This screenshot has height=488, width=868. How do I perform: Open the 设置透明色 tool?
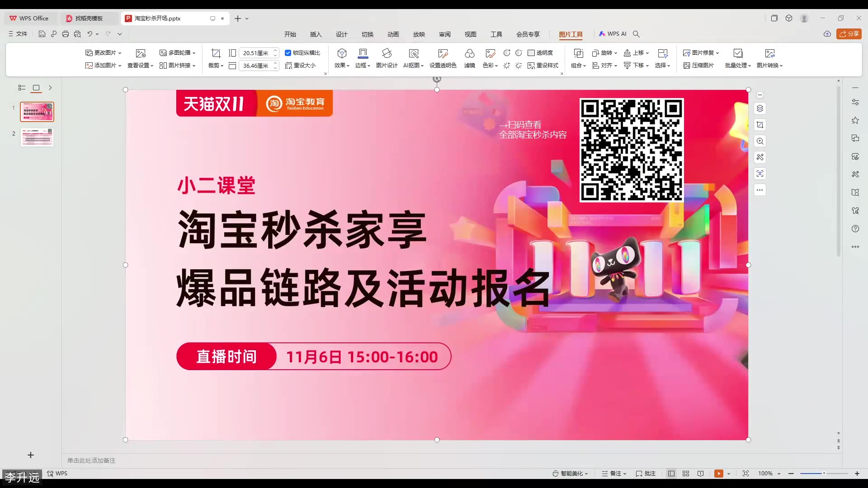click(443, 59)
